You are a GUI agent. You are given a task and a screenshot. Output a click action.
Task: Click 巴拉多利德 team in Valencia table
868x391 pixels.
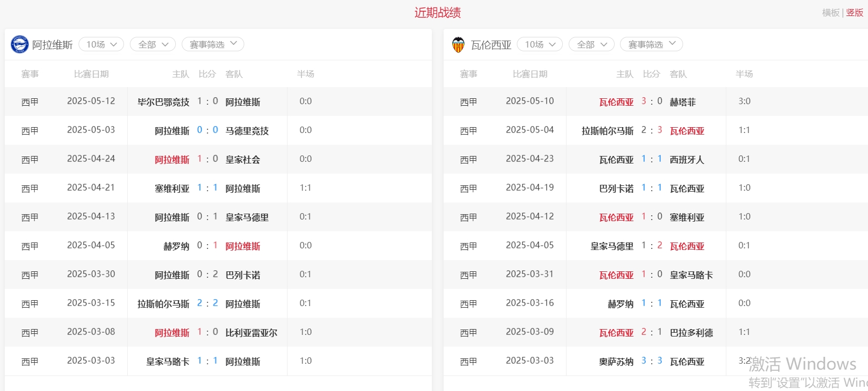point(691,333)
